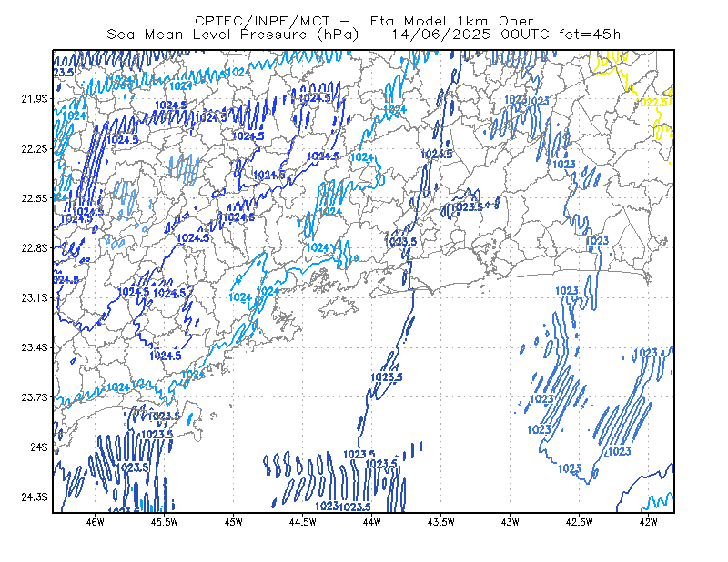Click the yellow 1022.5 contour label

(653, 103)
